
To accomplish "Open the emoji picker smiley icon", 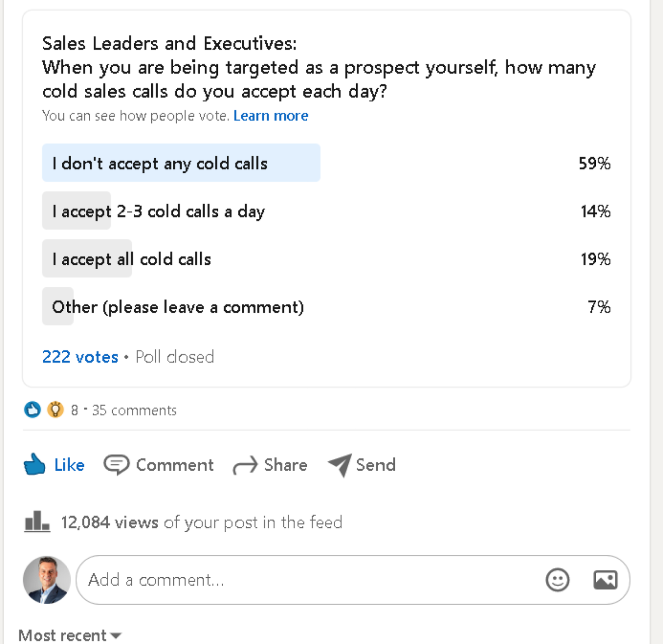I will [x=558, y=580].
